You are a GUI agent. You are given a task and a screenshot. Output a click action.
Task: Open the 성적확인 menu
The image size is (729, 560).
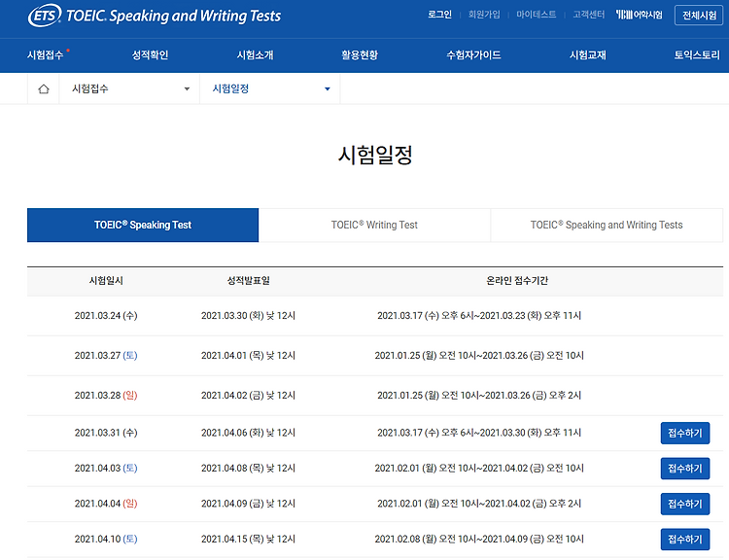[150, 54]
